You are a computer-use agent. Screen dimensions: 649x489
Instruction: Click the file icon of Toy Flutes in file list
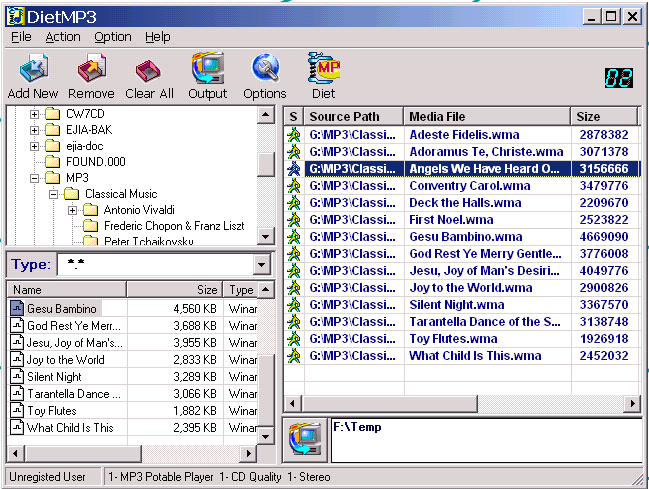coord(17,410)
